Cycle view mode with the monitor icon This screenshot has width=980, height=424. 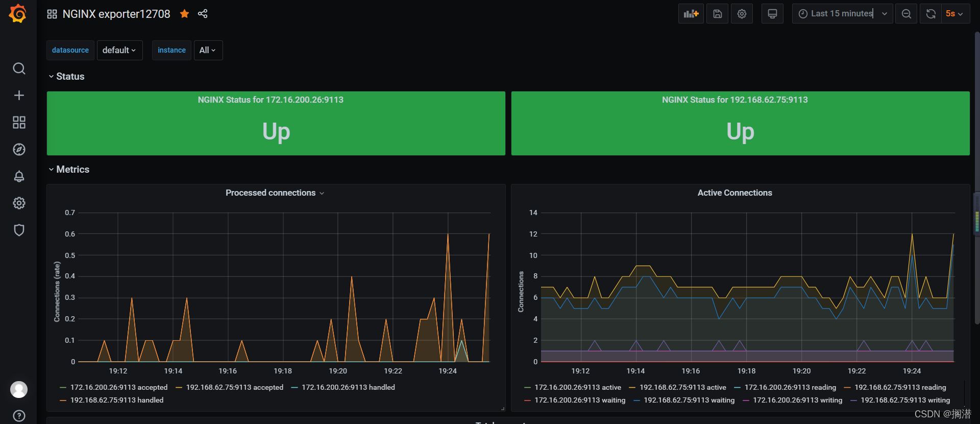pos(772,14)
